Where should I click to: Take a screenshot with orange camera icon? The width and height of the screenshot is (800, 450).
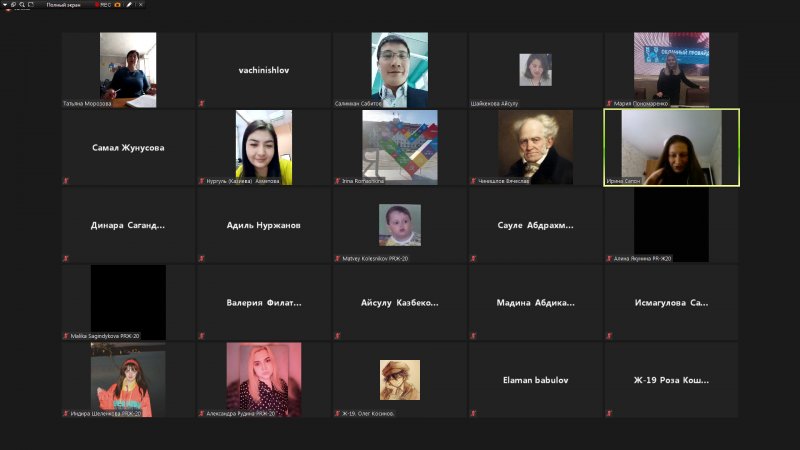point(118,5)
